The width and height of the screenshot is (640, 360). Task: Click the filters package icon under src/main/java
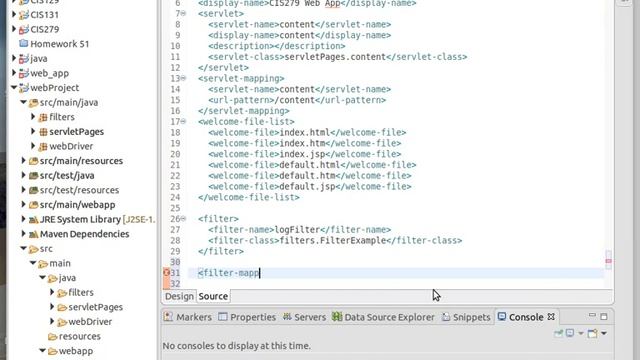coord(43,118)
